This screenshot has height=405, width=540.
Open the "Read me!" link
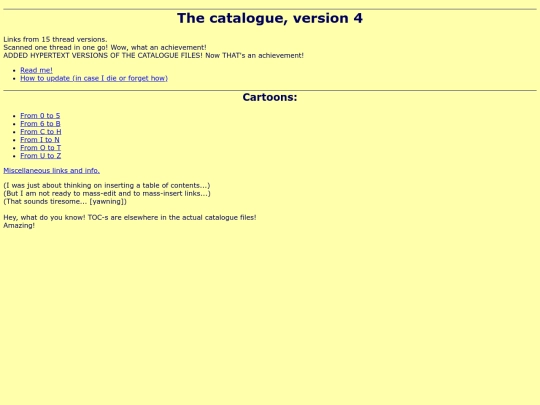(36, 70)
